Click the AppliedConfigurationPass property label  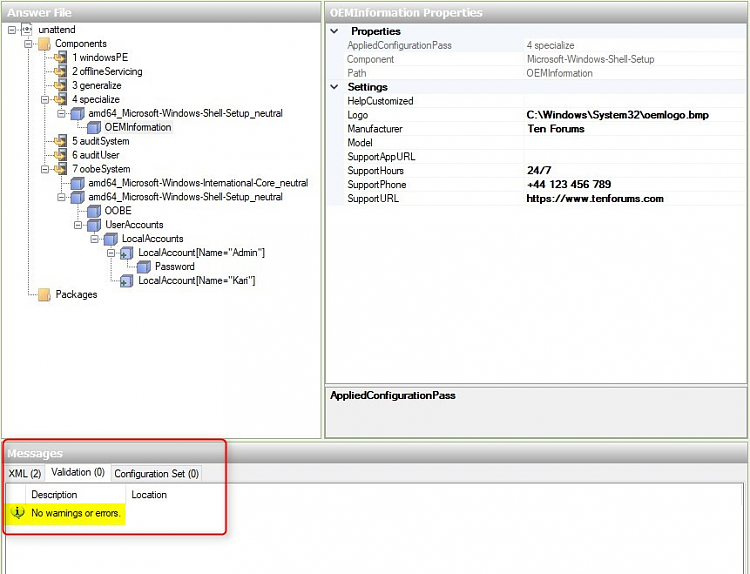click(399, 45)
